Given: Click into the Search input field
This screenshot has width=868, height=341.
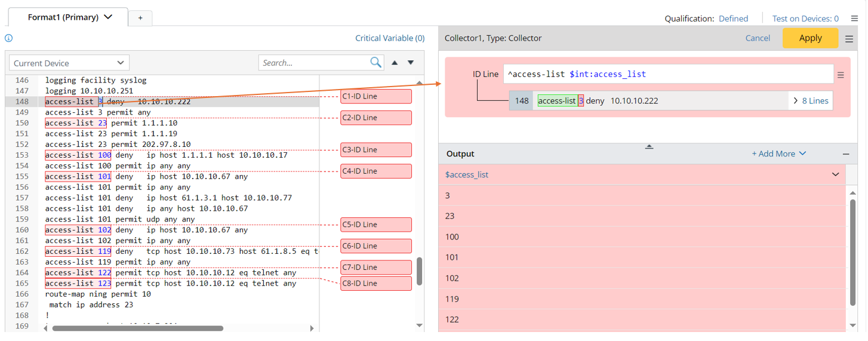Looking at the screenshot, I should (313, 63).
